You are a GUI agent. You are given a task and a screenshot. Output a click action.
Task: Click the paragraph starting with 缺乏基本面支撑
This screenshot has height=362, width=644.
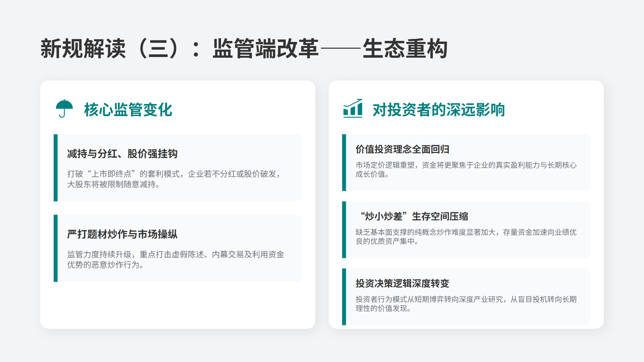466,237
